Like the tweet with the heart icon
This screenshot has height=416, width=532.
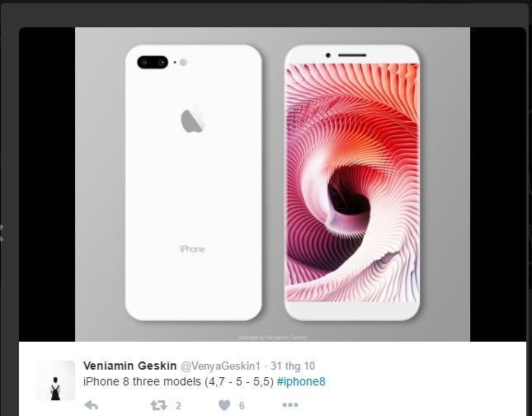coord(224,405)
